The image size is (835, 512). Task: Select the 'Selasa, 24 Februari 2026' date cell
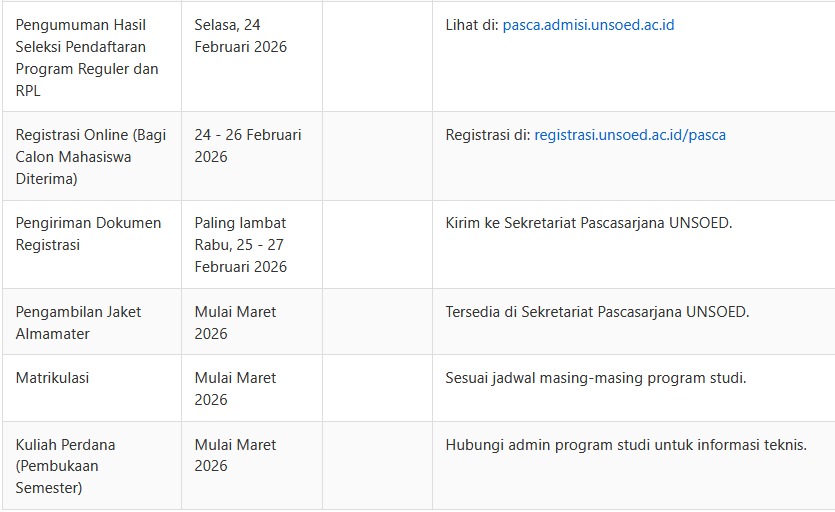241,36
